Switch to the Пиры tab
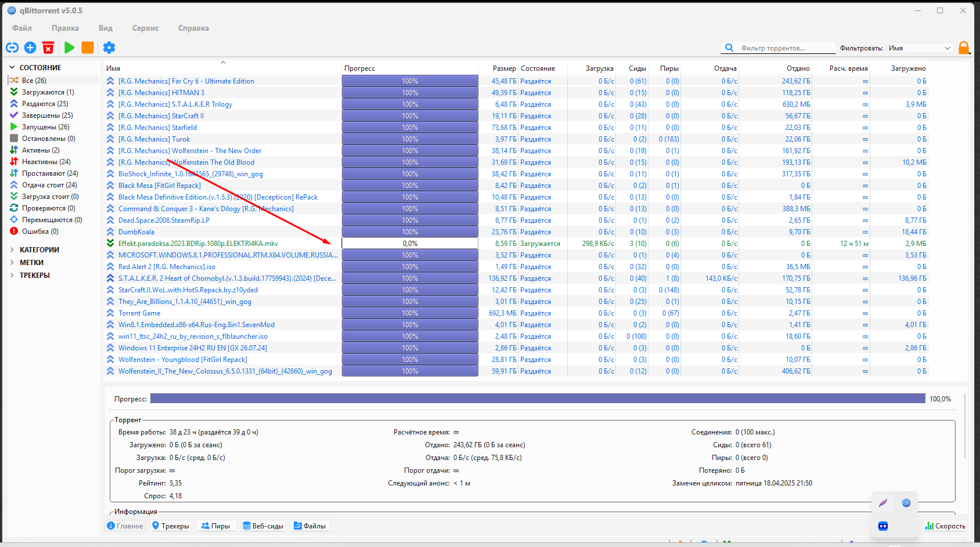980x547 pixels. [215, 526]
